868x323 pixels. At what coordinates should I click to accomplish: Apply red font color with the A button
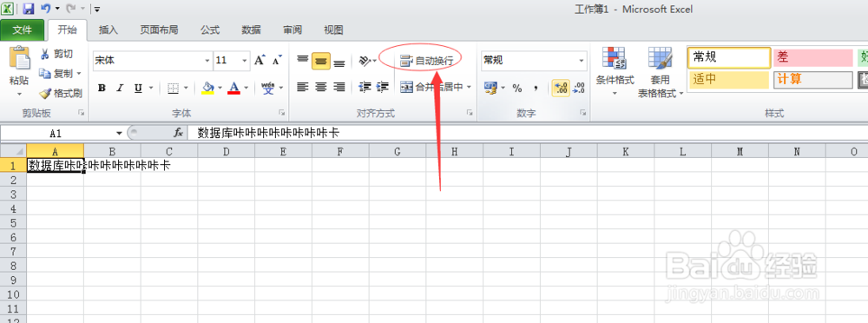pos(234,88)
